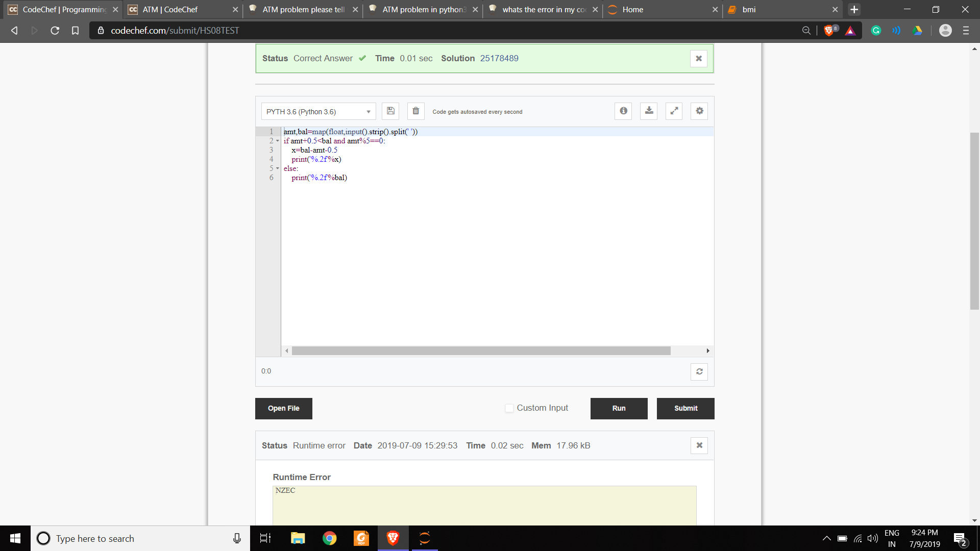
Task: Click the download code icon
Action: coord(649,111)
